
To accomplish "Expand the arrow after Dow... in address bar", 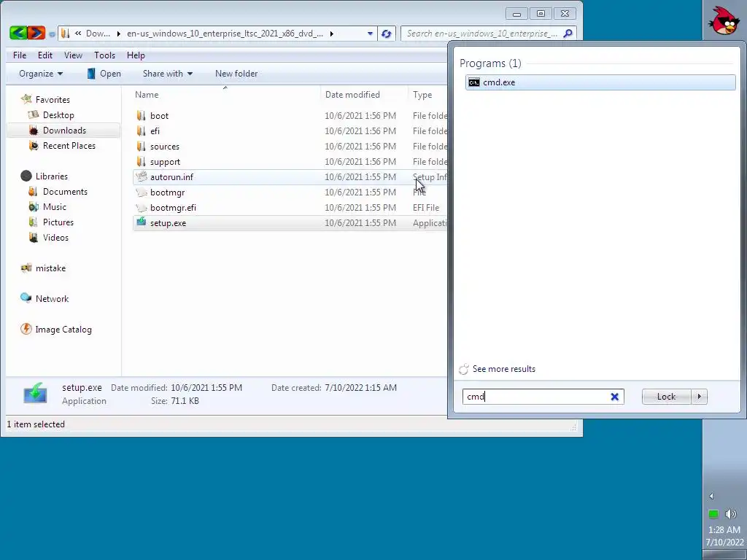I will click(x=119, y=34).
